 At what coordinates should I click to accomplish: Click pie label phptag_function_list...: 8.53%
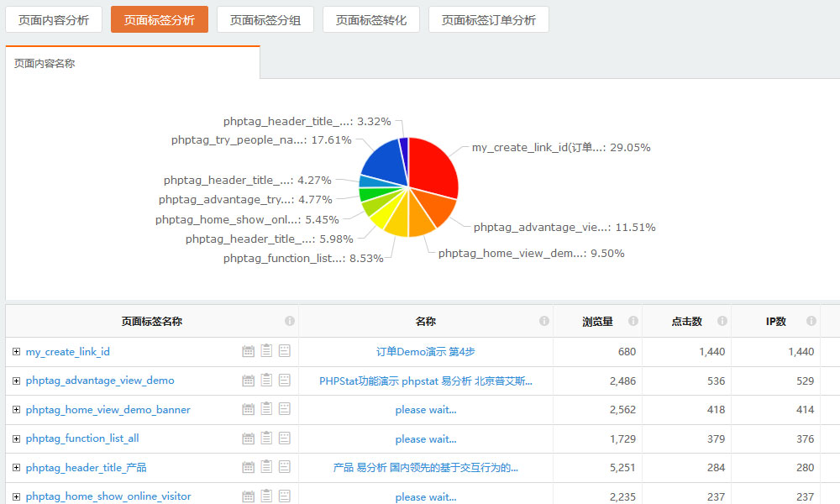[x=303, y=258]
